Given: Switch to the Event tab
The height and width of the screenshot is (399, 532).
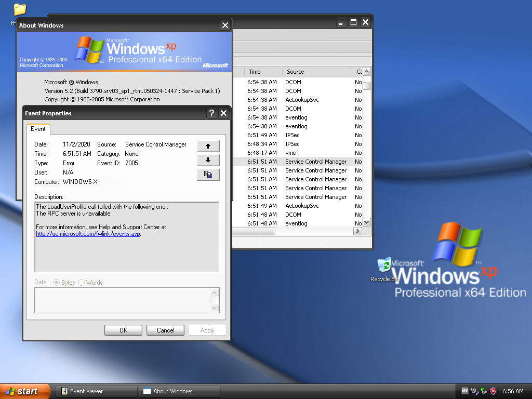Looking at the screenshot, I should tap(38, 129).
